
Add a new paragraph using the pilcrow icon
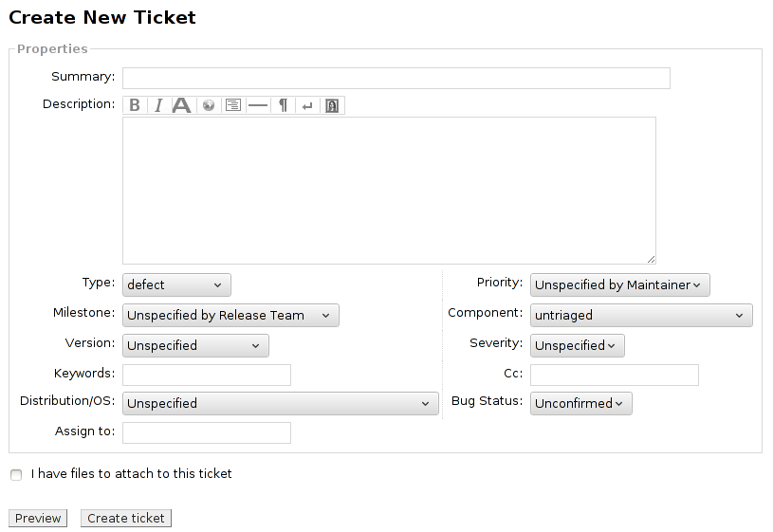click(x=283, y=105)
